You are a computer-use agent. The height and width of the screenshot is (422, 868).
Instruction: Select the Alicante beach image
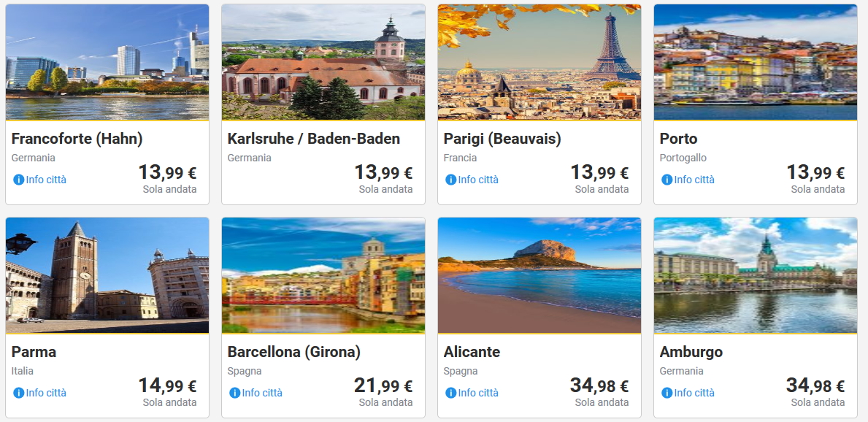(x=539, y=275)
